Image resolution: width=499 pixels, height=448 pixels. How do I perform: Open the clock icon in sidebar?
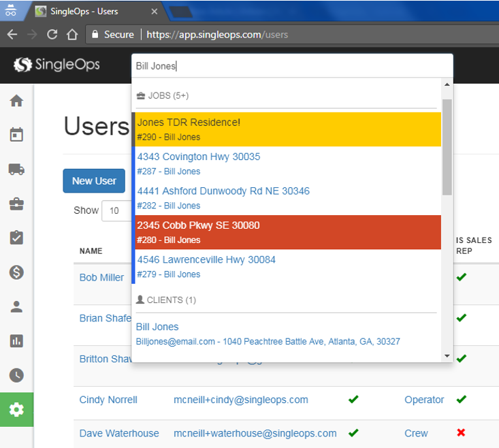[x=16, y=375]
